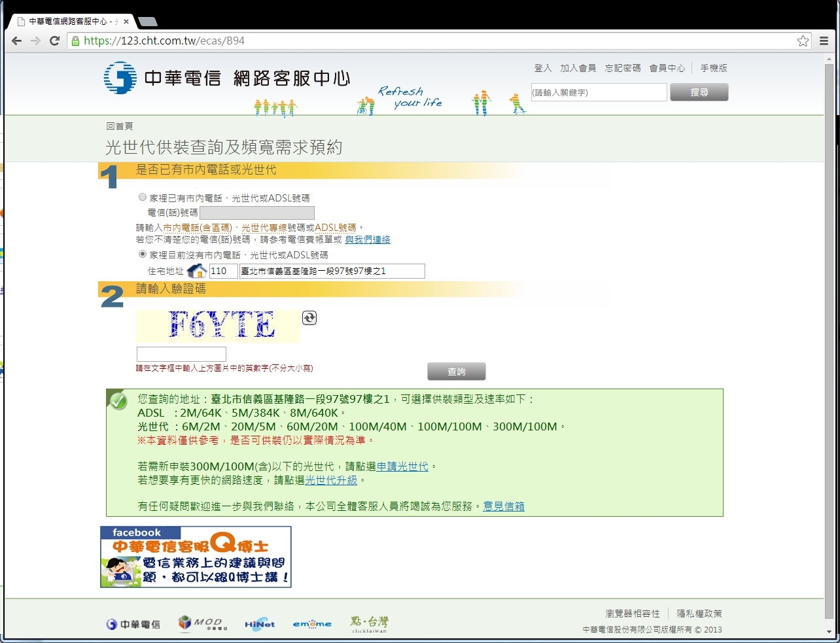Viewport: 840px width, 643px height.
Task: Click the 中華電信 logo icon in header
Action: coord(120,77)
